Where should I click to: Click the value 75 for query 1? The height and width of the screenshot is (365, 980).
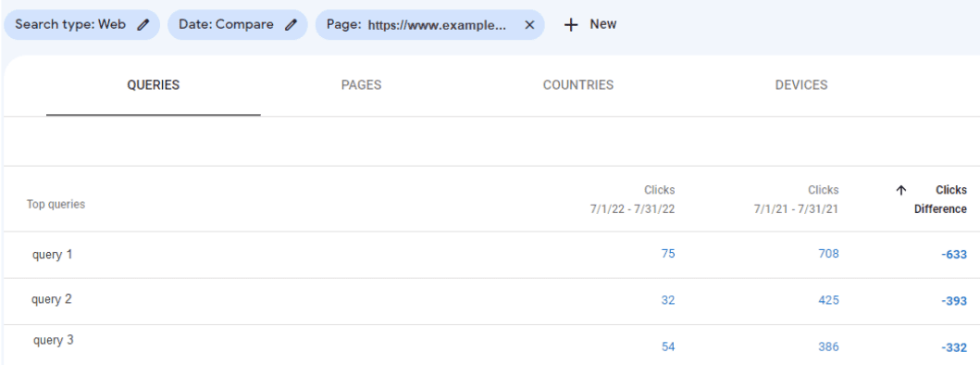pyautogui.click(x=667, y=254)
